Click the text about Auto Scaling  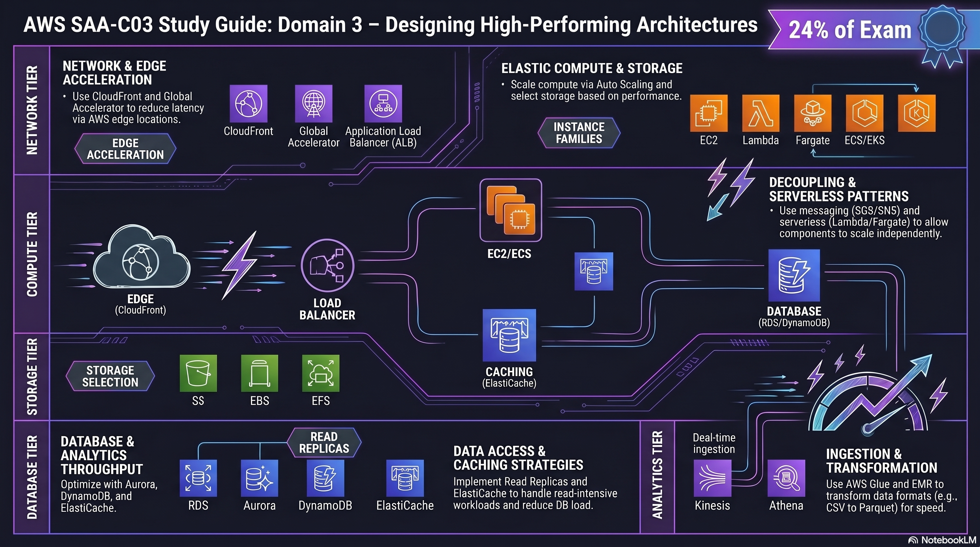(596, 90)
